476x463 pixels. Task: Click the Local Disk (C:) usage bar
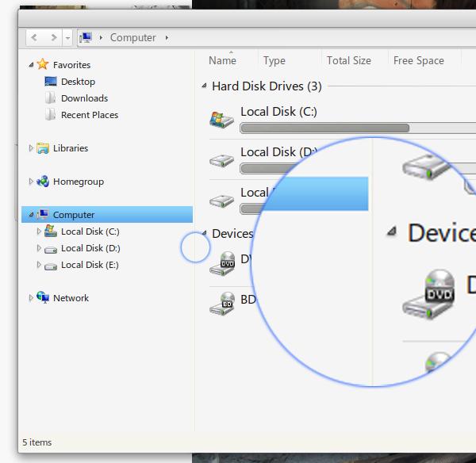click(358, 128)
